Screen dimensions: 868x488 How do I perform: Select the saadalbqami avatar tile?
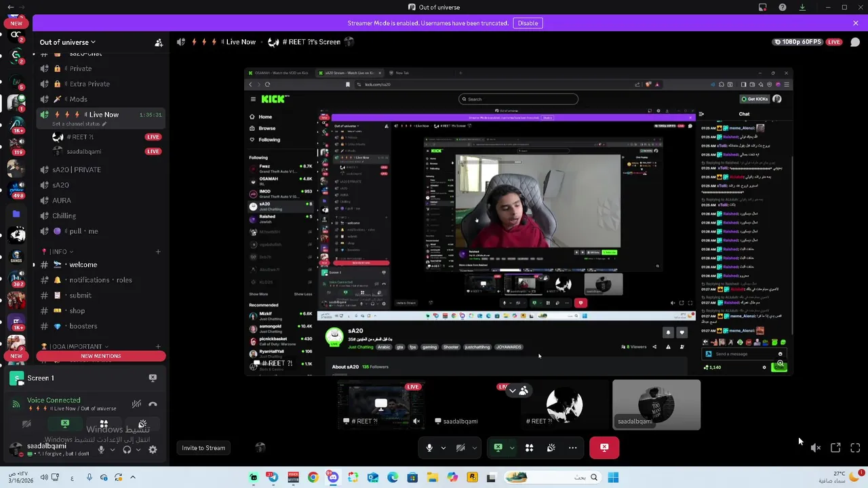(656, 405)
